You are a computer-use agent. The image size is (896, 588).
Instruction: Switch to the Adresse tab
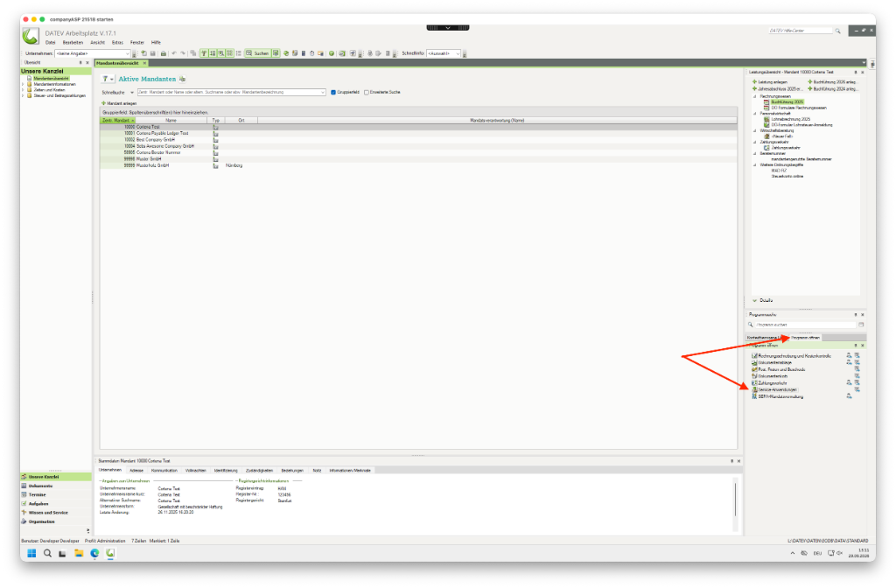coord(136,470)
